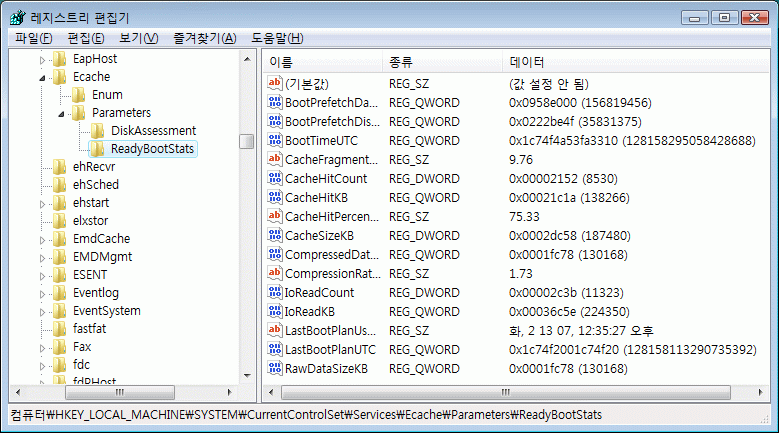779x433 pixels.
Task: Open the 도움말(H) menu
Action: pyautogui.click(x=277, y=38)
